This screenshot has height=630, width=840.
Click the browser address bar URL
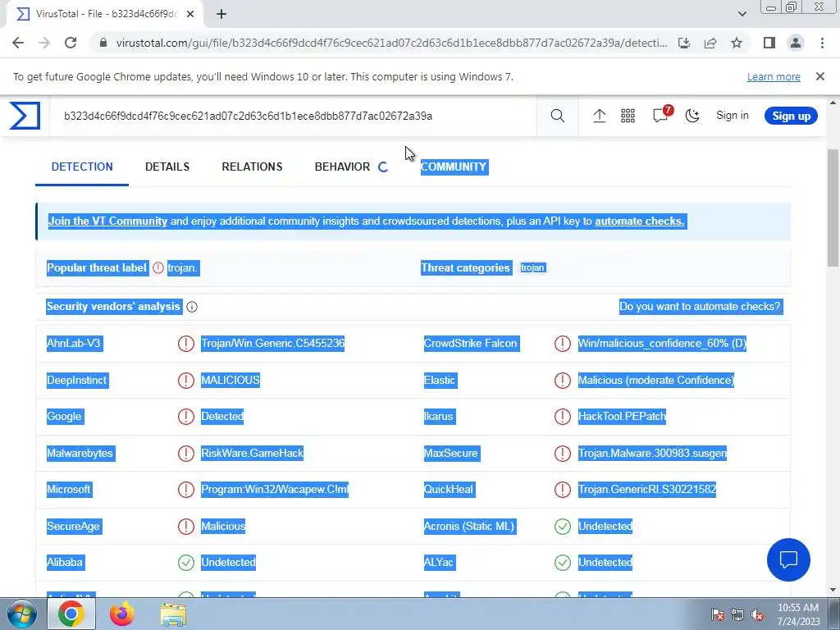tap(391, 43)
